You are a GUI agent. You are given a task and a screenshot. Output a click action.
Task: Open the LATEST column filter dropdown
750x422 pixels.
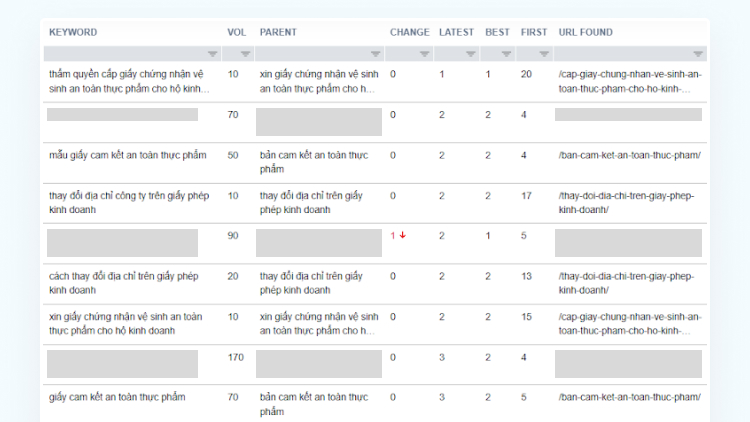pyautogui.click(x=471, y=54)
